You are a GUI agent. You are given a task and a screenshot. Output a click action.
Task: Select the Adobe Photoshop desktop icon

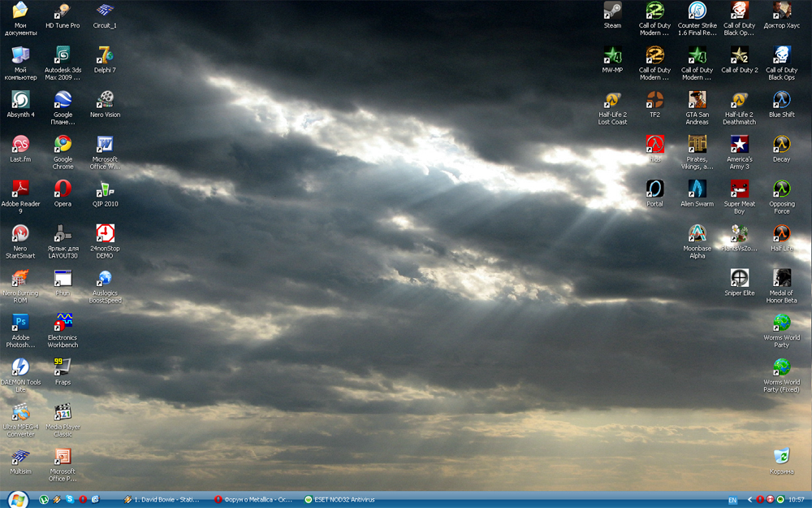tap(20, 323)
